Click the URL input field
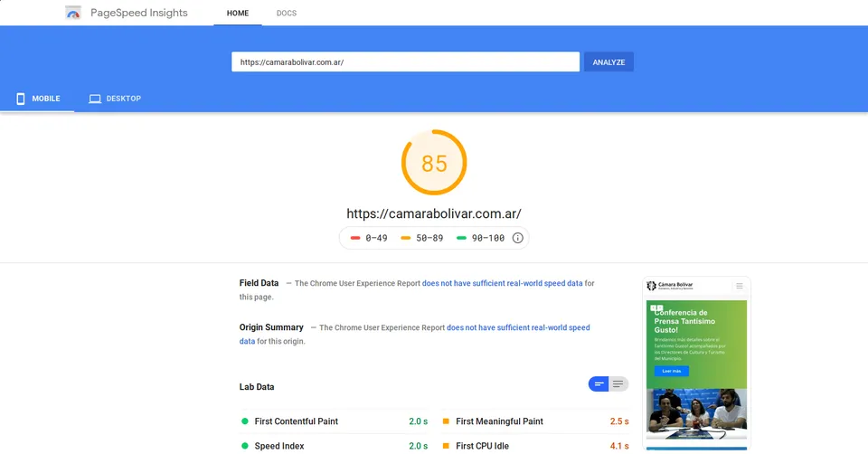 point(405,62)
